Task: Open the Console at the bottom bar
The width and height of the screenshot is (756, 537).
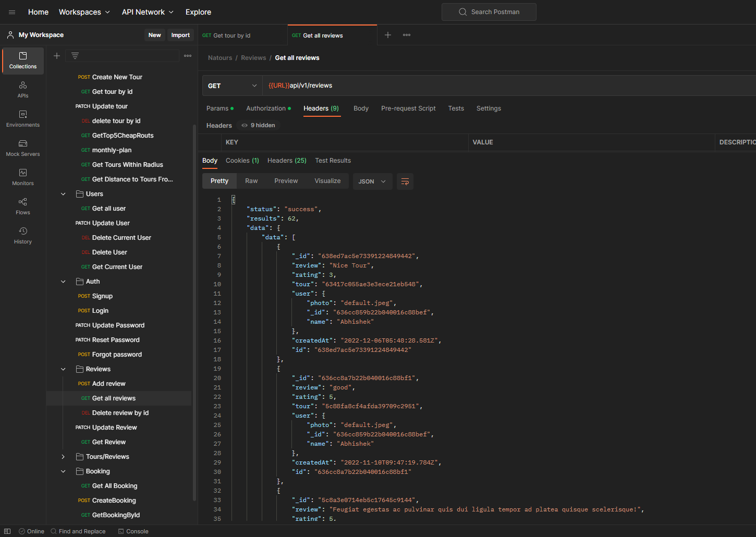Action: 133,531
